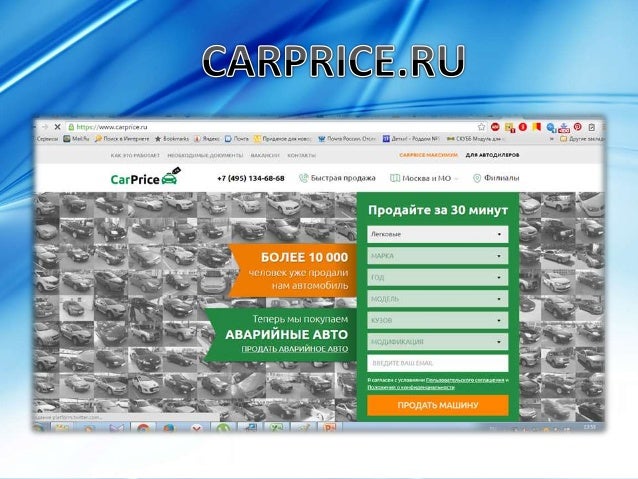Click the Быстрая продажа link
638x479 pixels.
[343, 178]
